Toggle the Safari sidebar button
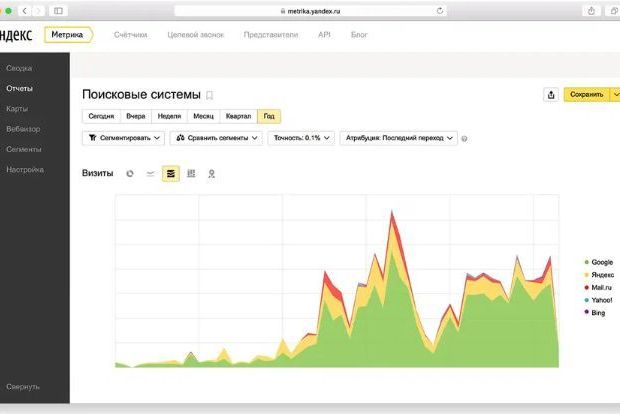620x414 pixels. (x=58, y=11)
